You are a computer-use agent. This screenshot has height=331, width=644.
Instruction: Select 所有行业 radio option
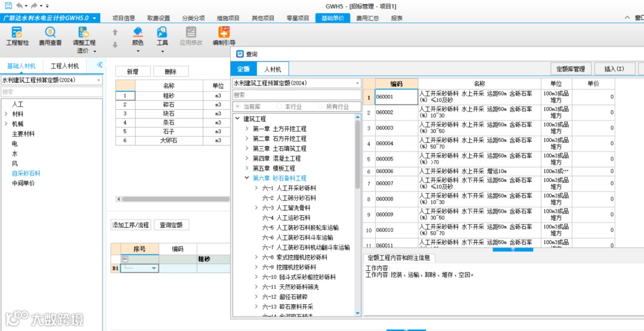click(x=321, y=107)
